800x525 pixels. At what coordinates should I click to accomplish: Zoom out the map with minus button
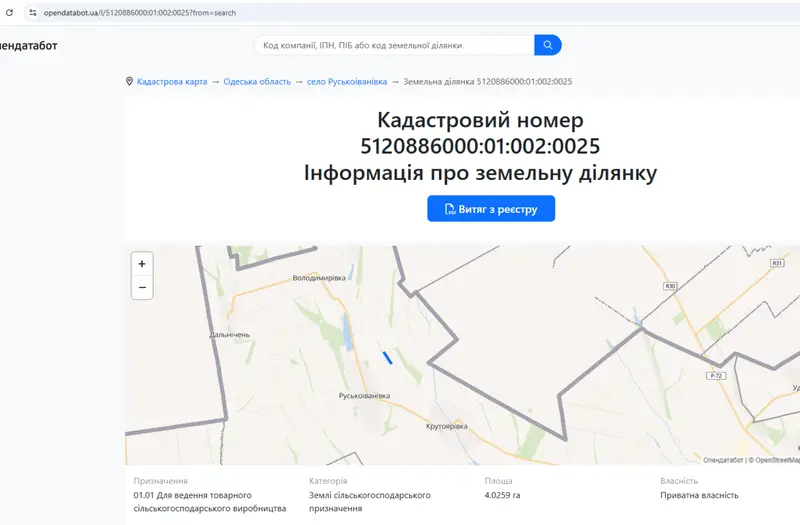tap(142, 287)
